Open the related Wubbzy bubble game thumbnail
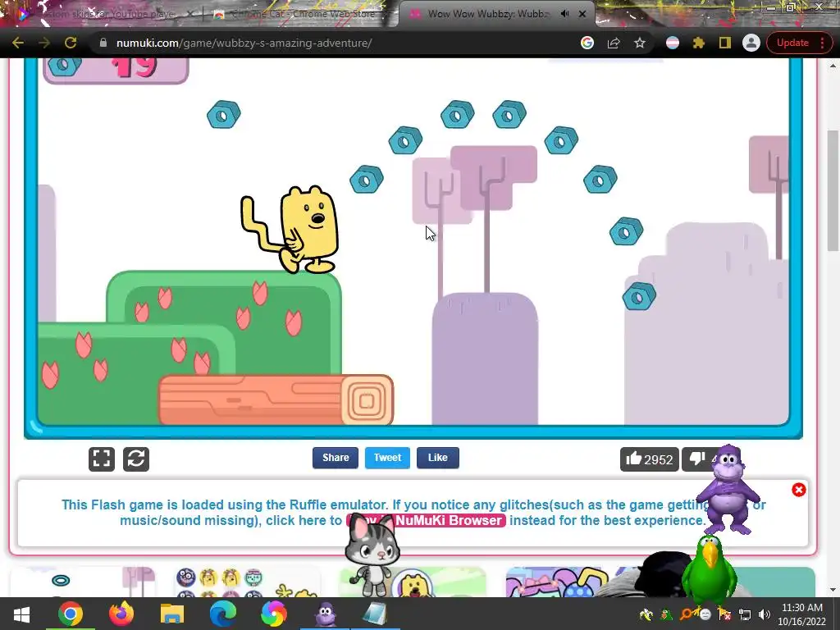Image resolution: width=840 pixels, height=630 pixels. tap(413, 582)
